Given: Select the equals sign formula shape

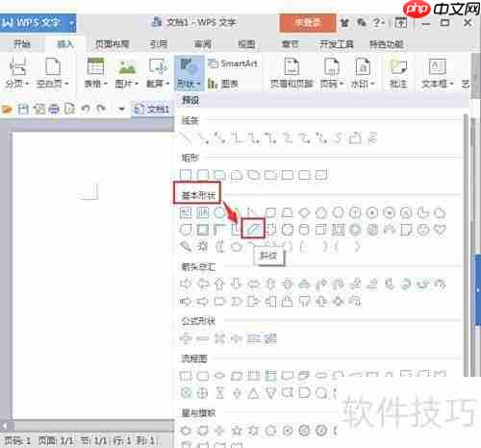Looking at the screenshot, I should (x=254, y=338).
